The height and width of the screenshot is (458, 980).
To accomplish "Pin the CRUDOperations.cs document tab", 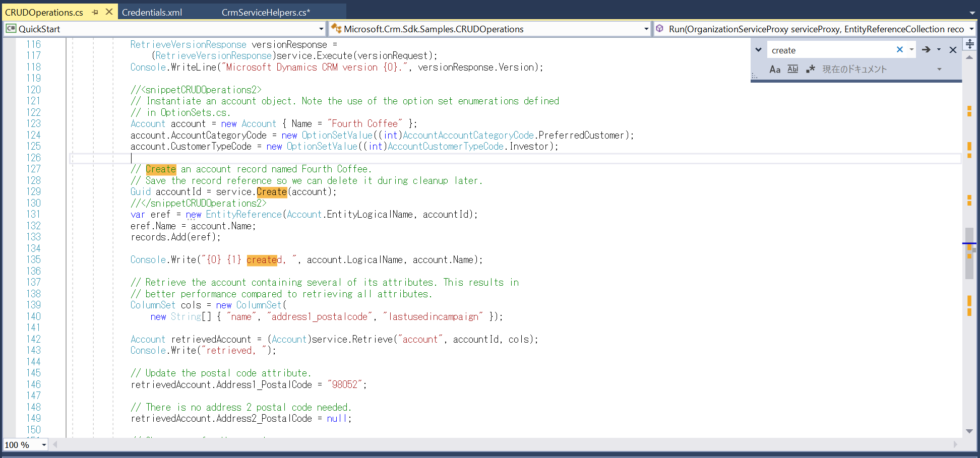I will 95,11.
